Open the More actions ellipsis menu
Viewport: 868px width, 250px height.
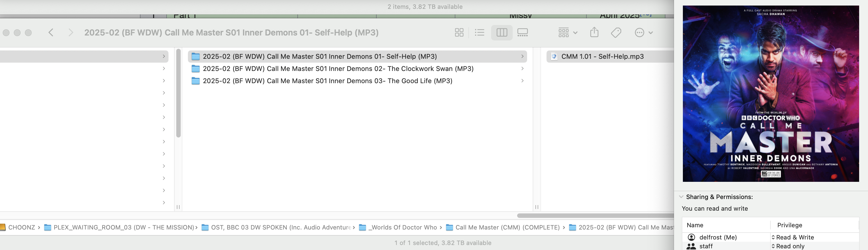pos(644,33)
